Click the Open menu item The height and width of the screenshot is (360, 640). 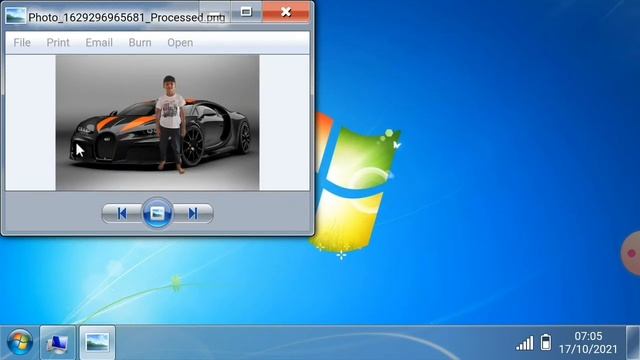[180, 42]
